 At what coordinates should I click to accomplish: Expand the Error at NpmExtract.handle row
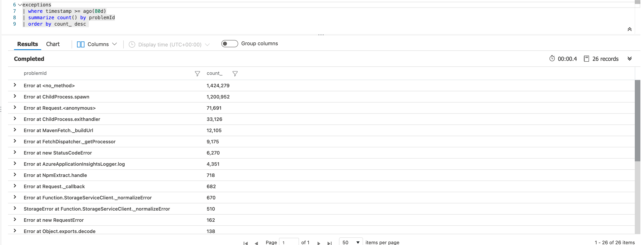point(15,175)
